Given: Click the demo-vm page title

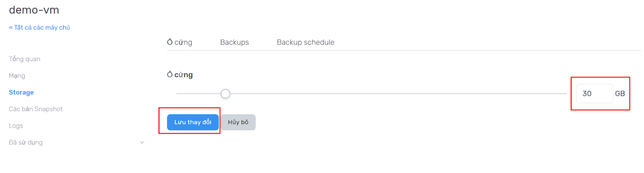Looking at the screenshot, I should (34, 10).
